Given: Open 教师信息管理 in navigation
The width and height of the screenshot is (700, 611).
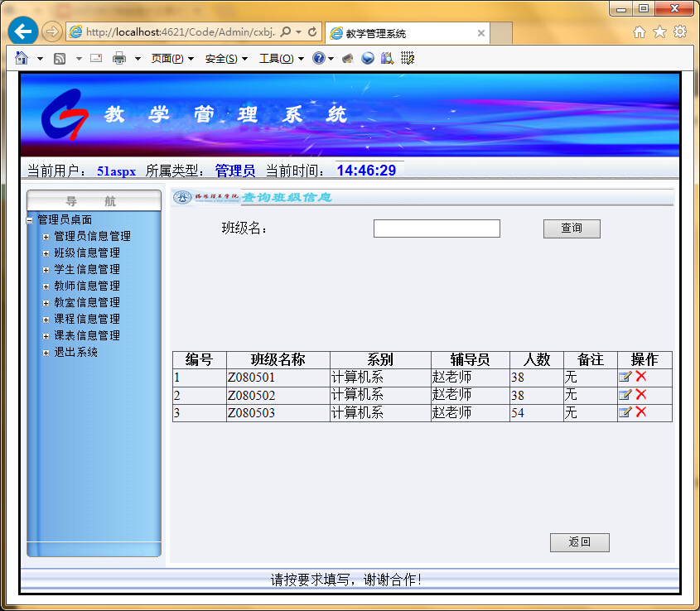Looking at the screenshot, I should click(x=87, y=286).
